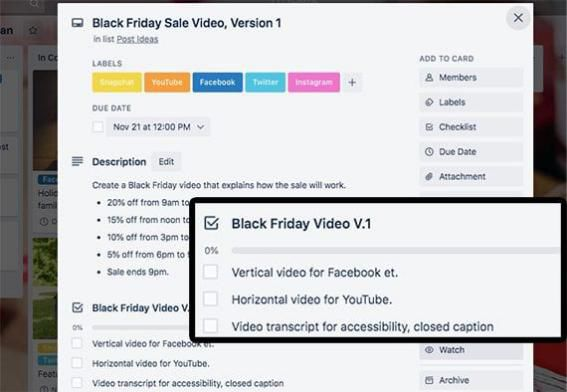Open Members from Add to Card
567x392 pixels.
(x=471, y=77)
